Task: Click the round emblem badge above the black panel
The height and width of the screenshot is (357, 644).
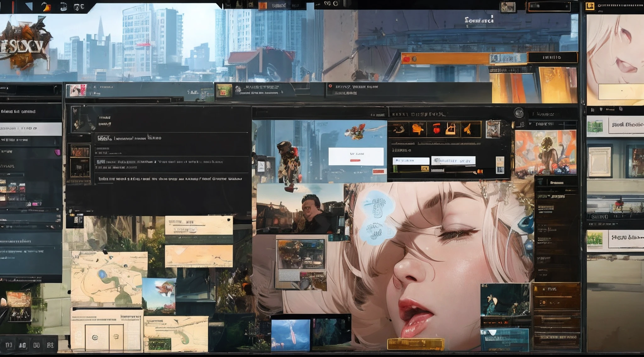Action: point(519,113)
